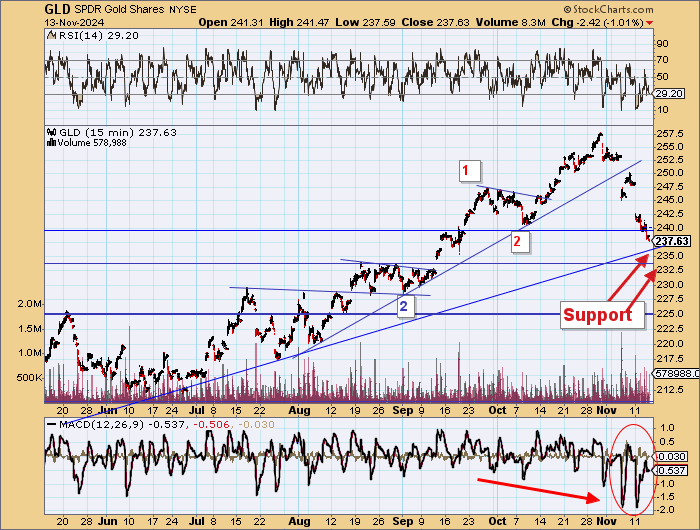
Task: Click the MACD(12,26,9) indicator label
Action: 102,425
